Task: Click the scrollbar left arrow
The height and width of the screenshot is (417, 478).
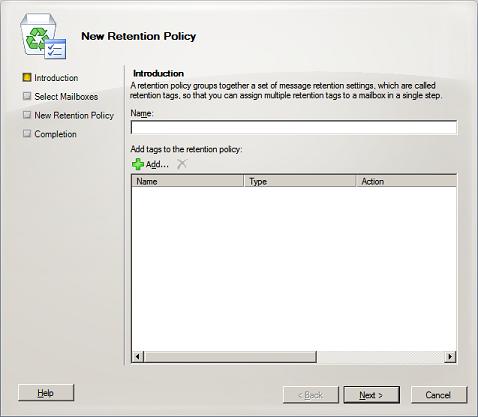Action: [138, 357]
